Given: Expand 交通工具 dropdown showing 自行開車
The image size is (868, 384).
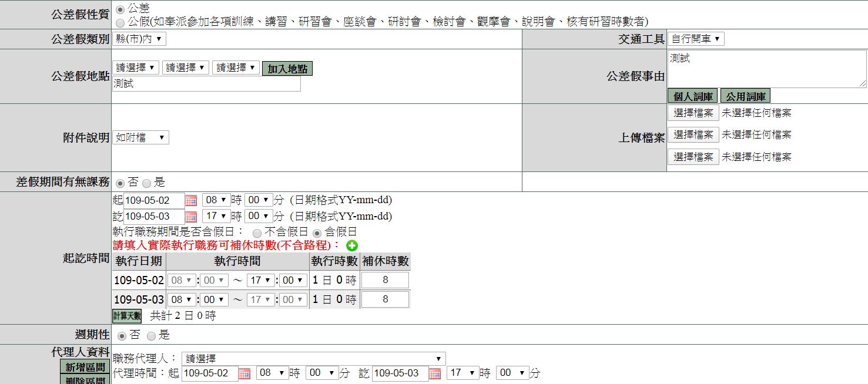Looking at the screenshot, I should coord(695,39).
